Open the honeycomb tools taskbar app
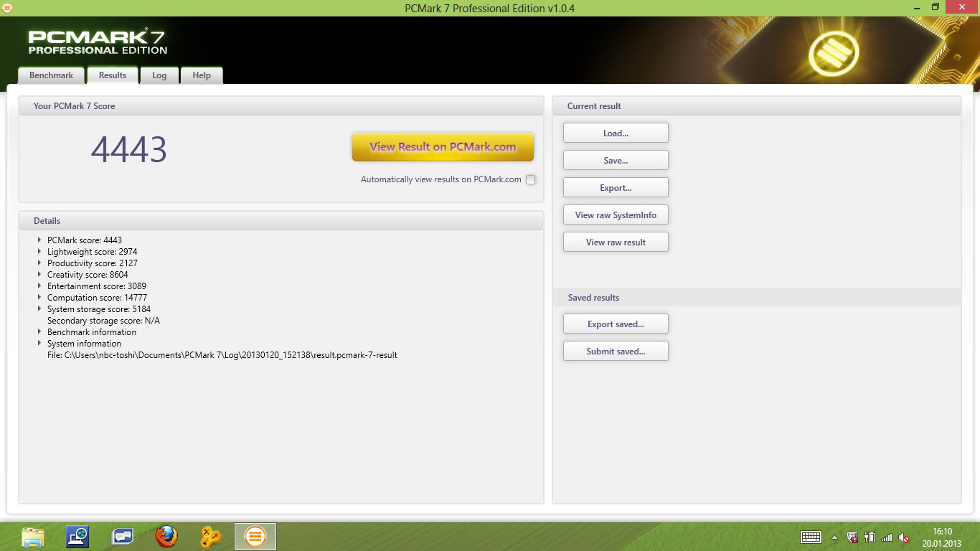 211,537
